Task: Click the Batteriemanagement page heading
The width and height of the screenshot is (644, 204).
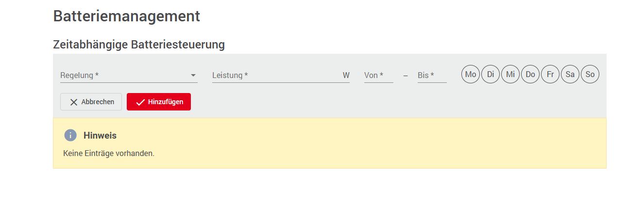Action: (126, 16)
